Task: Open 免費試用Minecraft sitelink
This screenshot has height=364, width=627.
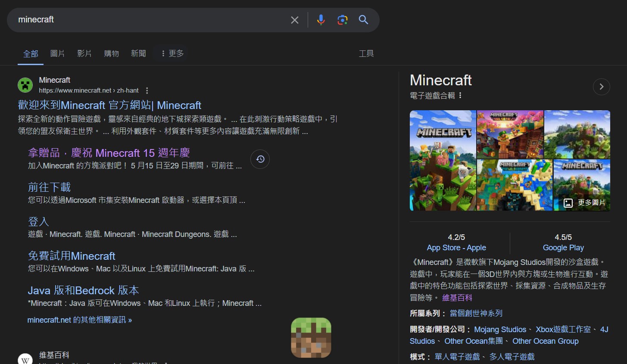Action: (72, 256)
